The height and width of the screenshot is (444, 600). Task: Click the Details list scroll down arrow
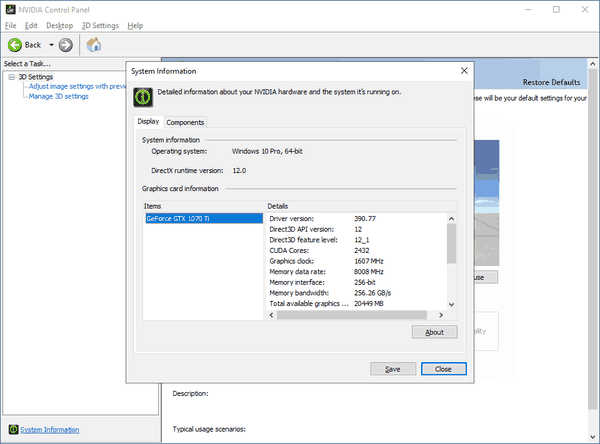(x=452, y=305)
